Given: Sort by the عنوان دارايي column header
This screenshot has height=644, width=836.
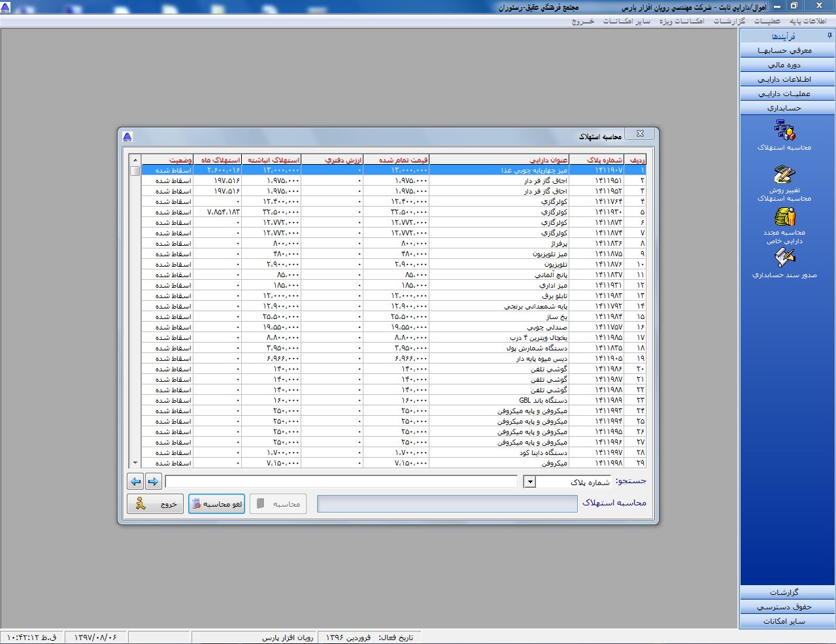Looking at the screenshot, I should coord(499,160).
